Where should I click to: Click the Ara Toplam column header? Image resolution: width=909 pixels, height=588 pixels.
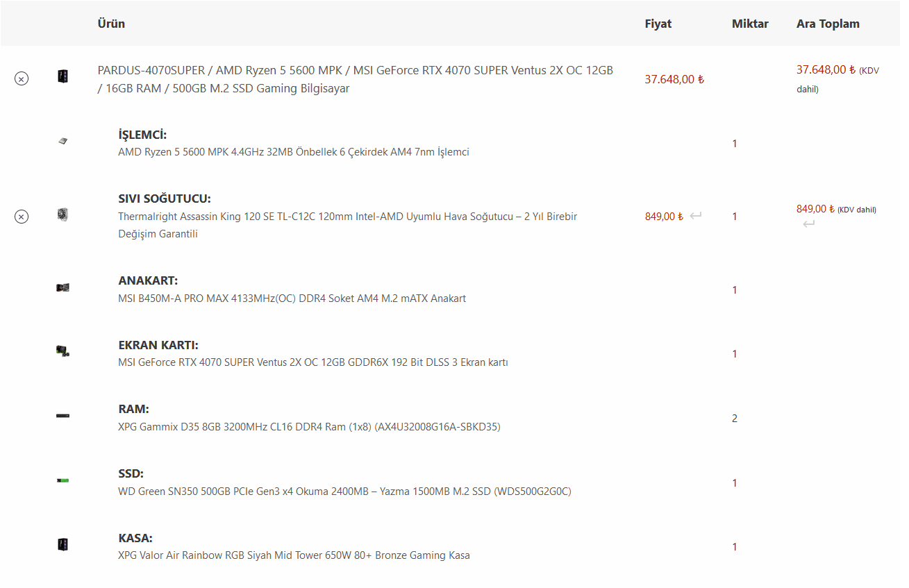pos(828,24)
